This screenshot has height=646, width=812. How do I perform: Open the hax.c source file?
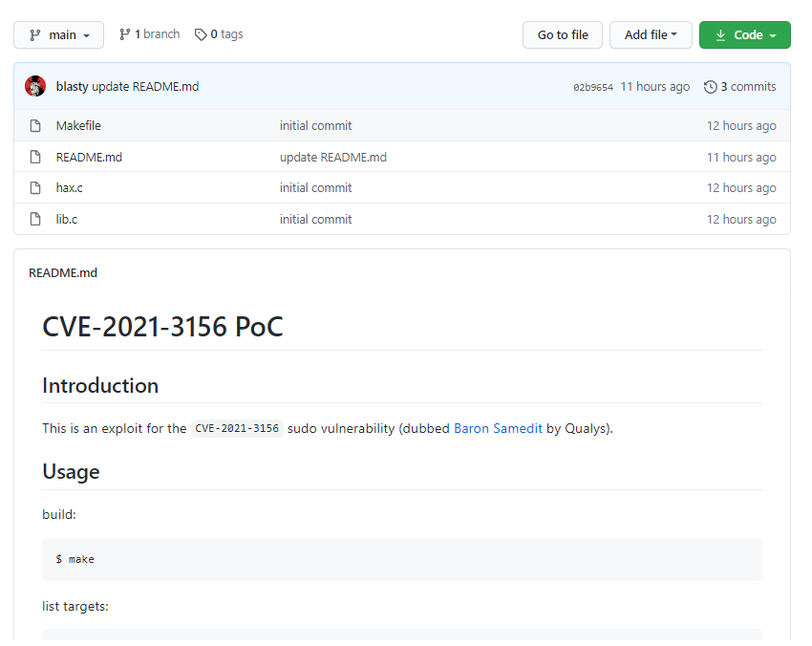pyautogui.click(x=69, y=187)
